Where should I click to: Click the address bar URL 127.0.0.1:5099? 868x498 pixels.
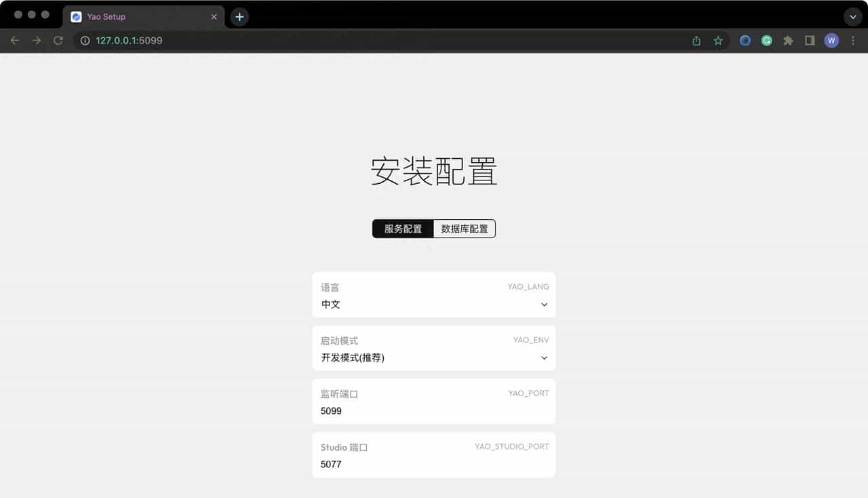129,41
